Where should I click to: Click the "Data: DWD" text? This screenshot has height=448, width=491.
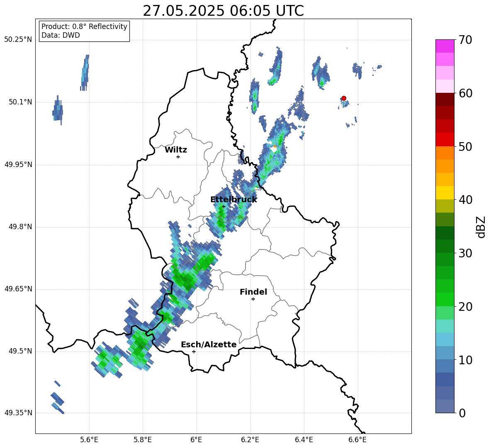tap(61, 35)
